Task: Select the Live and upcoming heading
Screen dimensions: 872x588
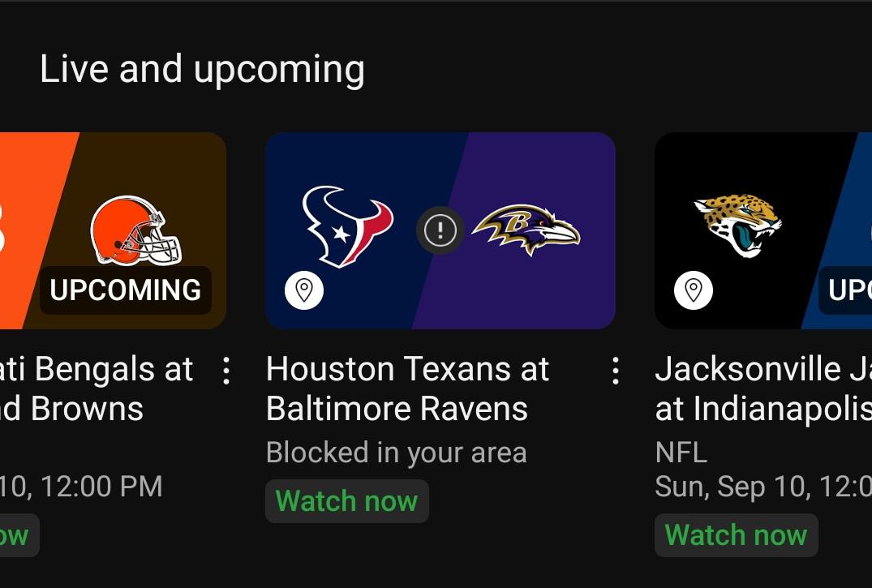Action: (202, 70)
